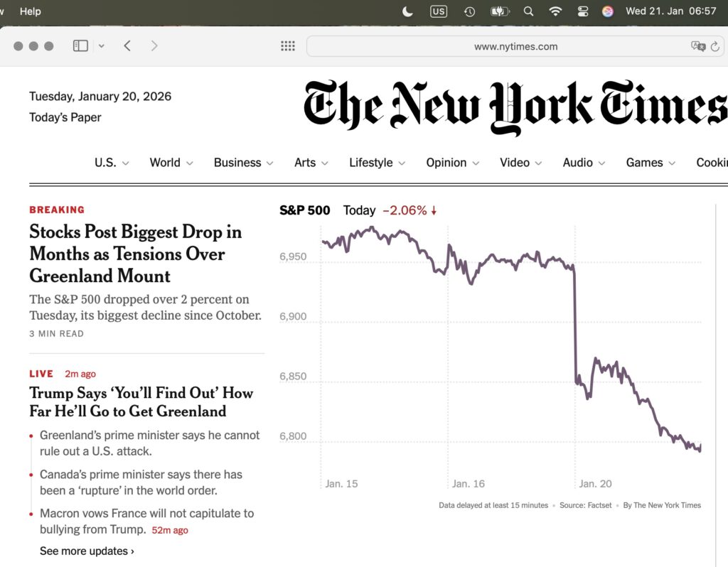The width and height of the screenshot is (728, 567).
Task: Click See more updates link
Action: point(87,551)
